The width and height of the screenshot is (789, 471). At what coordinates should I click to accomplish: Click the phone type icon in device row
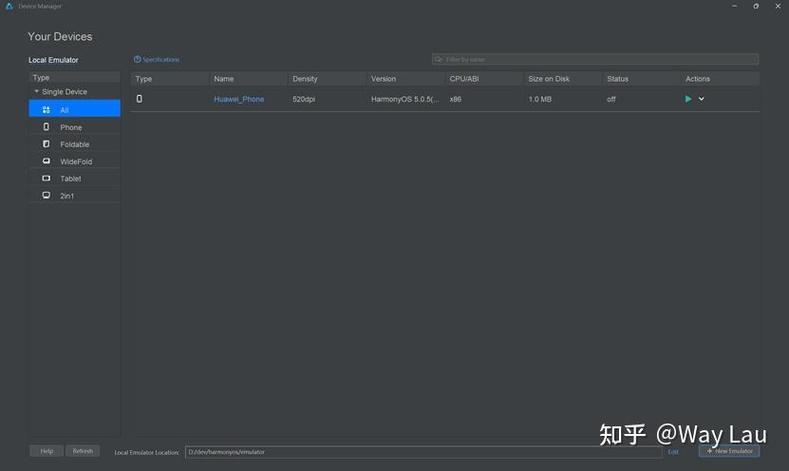(139, 99)
